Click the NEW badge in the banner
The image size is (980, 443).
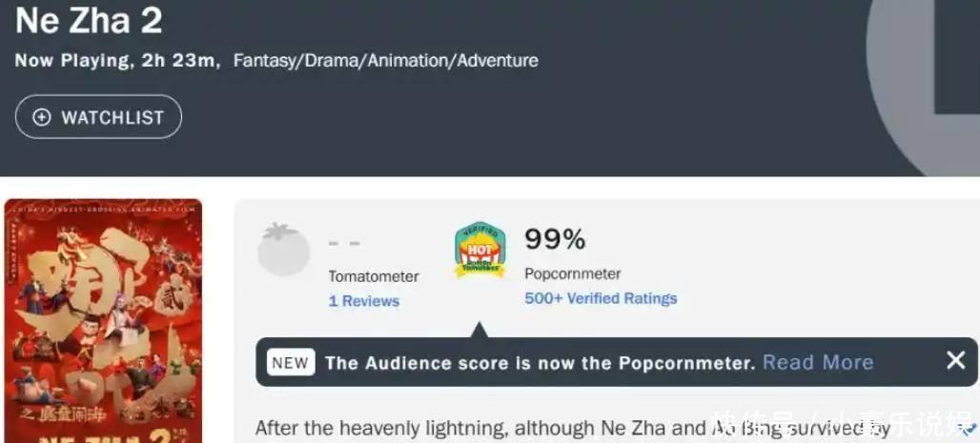[290, 362]
